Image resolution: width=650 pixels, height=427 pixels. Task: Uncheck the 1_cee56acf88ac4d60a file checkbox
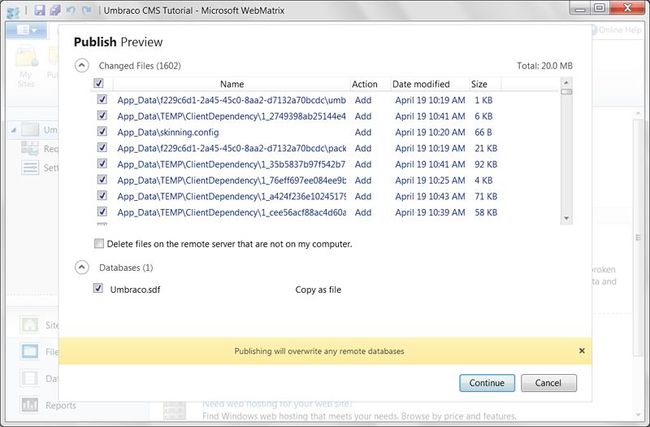click(102, 212)
